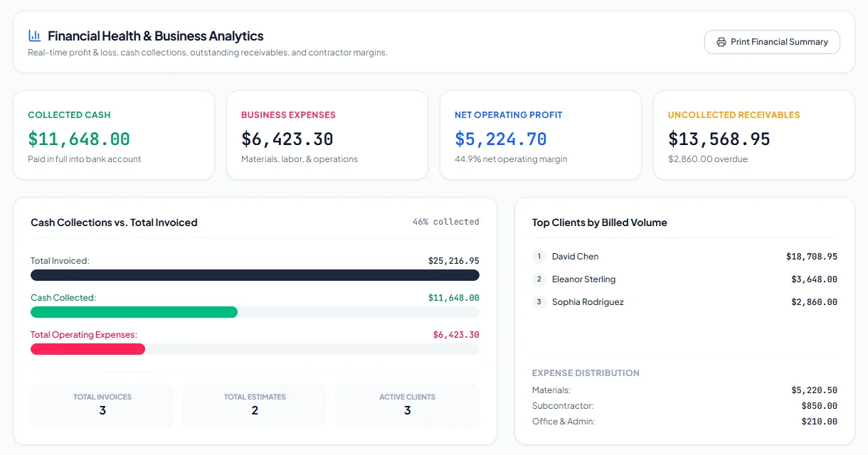Select client Sophia Rodriguez in Top Clients
Screen dimensions: 868x455
[x=588, y=302]
